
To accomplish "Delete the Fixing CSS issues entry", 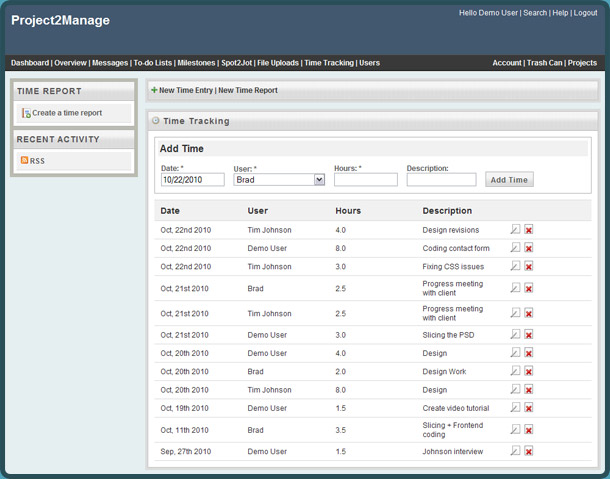I will click(528, 267).
